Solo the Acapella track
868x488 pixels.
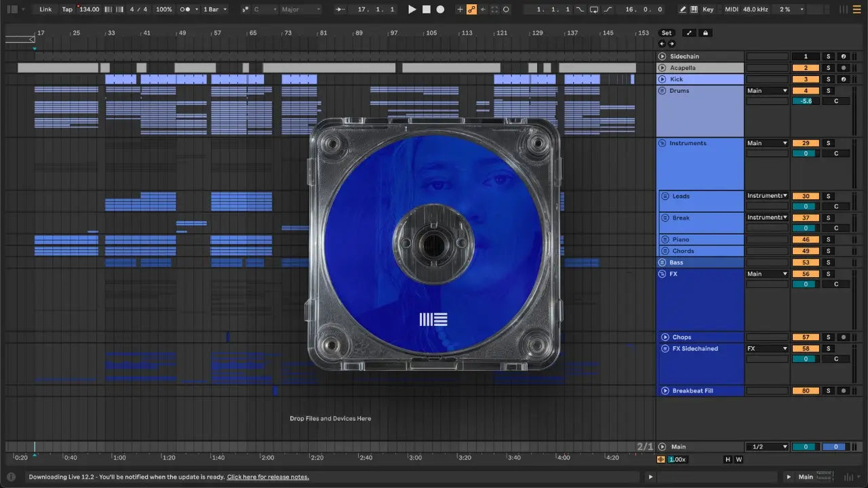[828, 68]
